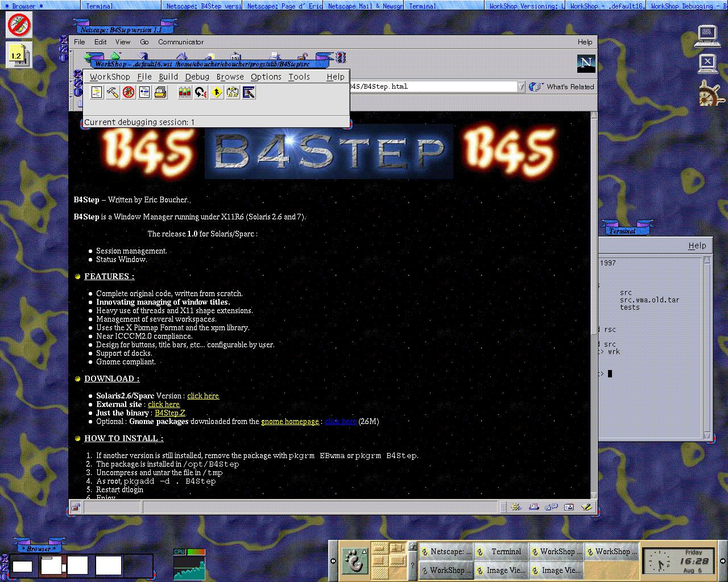Click the Source Browsing icon in WorkShop toolbar
Viewport: 728px width, 582px height.
pyautogui.click(x=144, y=92)
